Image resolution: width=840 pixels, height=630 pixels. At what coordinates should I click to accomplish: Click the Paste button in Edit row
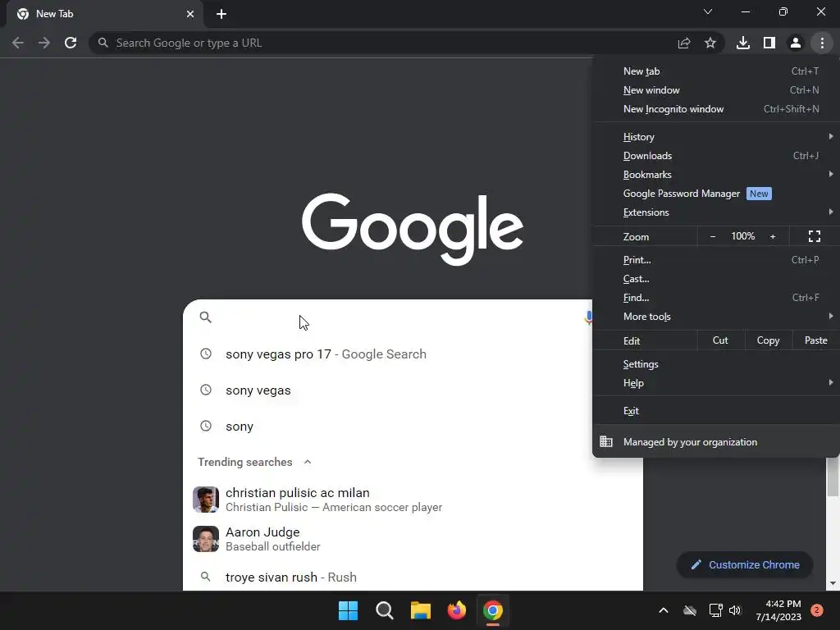pyautogui.click(x=815, y=340)
